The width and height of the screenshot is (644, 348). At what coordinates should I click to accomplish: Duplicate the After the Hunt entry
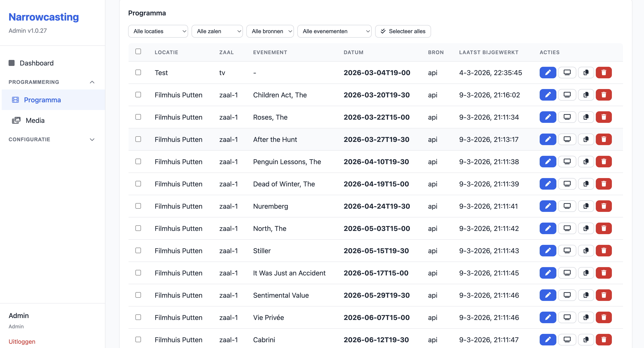click(586, 139)
